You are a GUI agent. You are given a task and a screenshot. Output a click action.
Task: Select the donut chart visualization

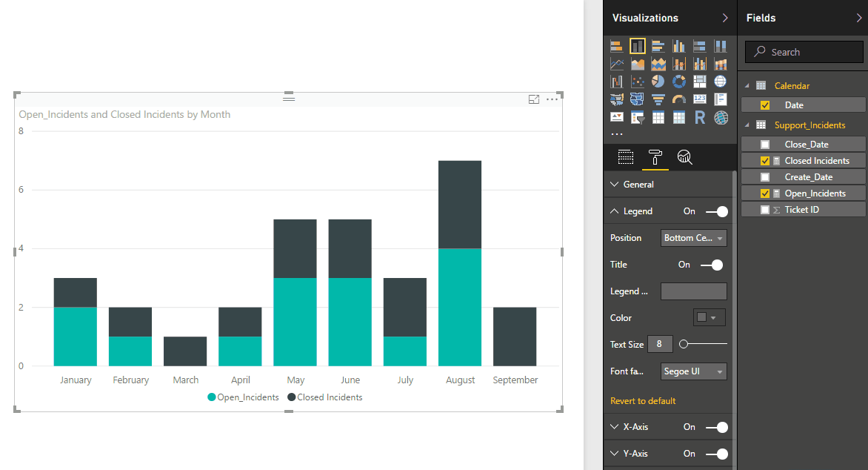tap(678, 82)
